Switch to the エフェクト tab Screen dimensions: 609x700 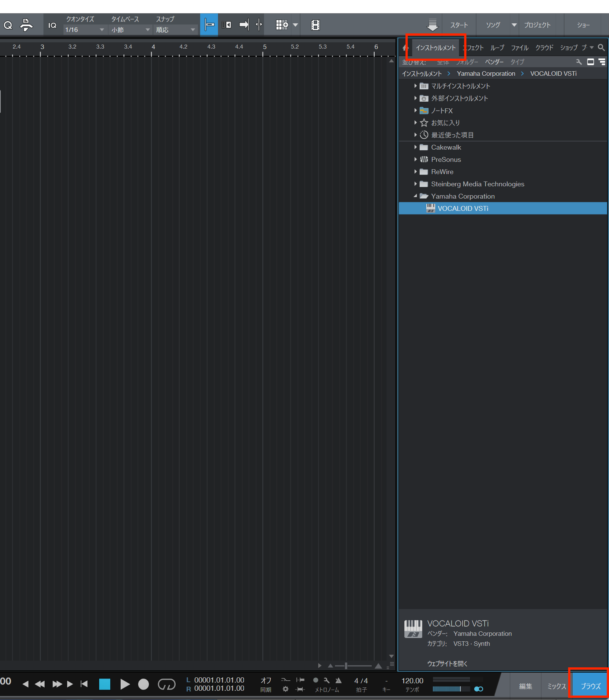pyautogui.click(x=473, y=48)
